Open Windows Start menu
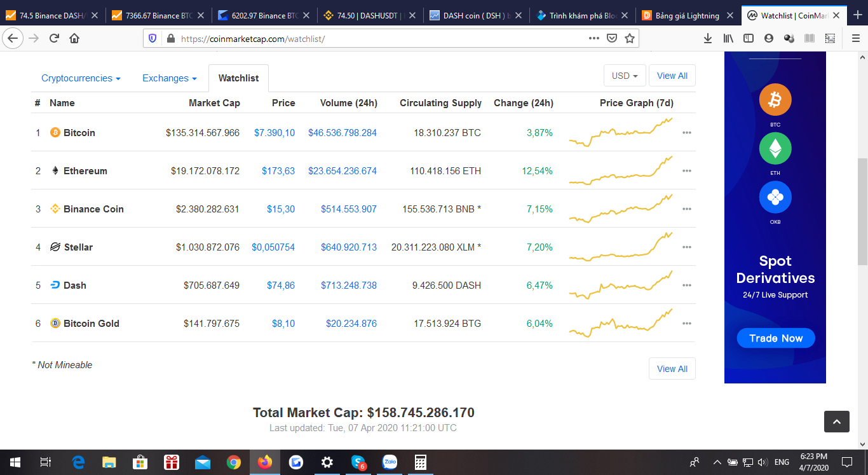The image size is (868, 475). tap(15, 462)
